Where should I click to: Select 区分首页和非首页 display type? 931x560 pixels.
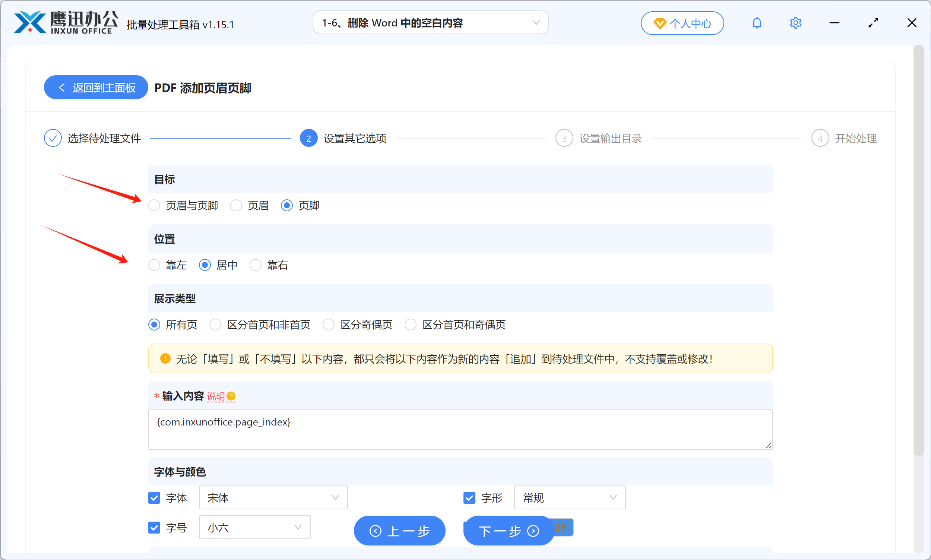tap(260, 325)
